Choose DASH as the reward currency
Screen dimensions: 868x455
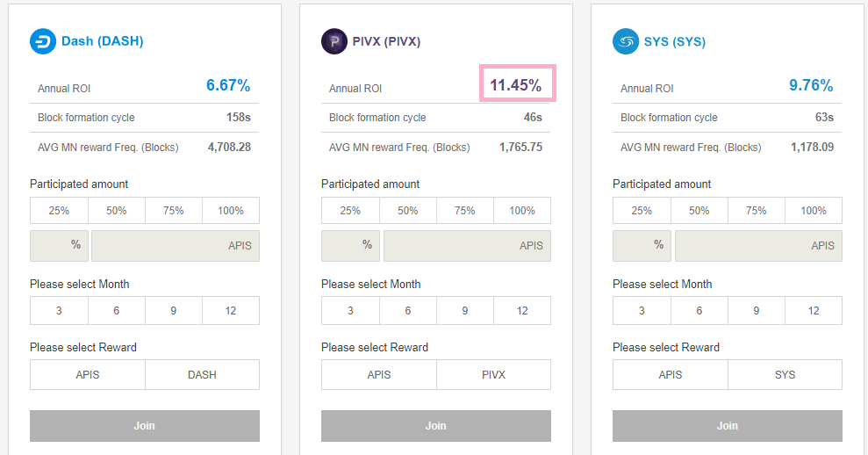[202, 375]
